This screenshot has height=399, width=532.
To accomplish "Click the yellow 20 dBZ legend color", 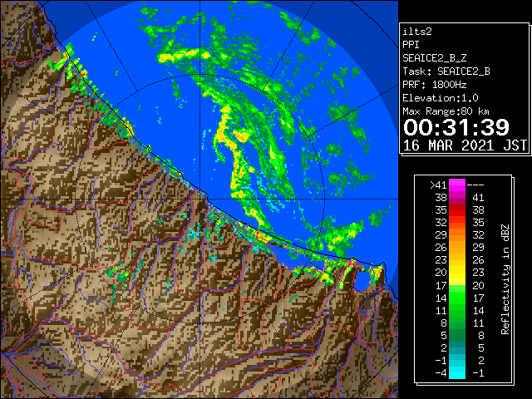I will (x=457, y=273).
